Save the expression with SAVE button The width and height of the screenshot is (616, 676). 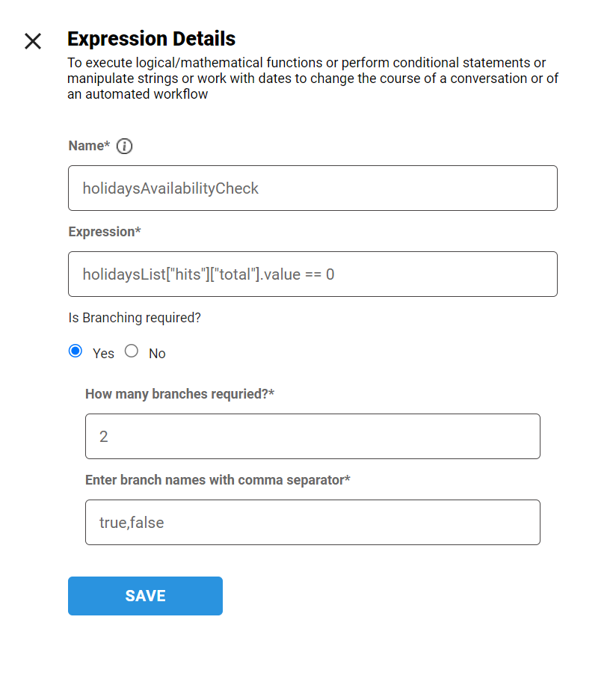(145, 596)
